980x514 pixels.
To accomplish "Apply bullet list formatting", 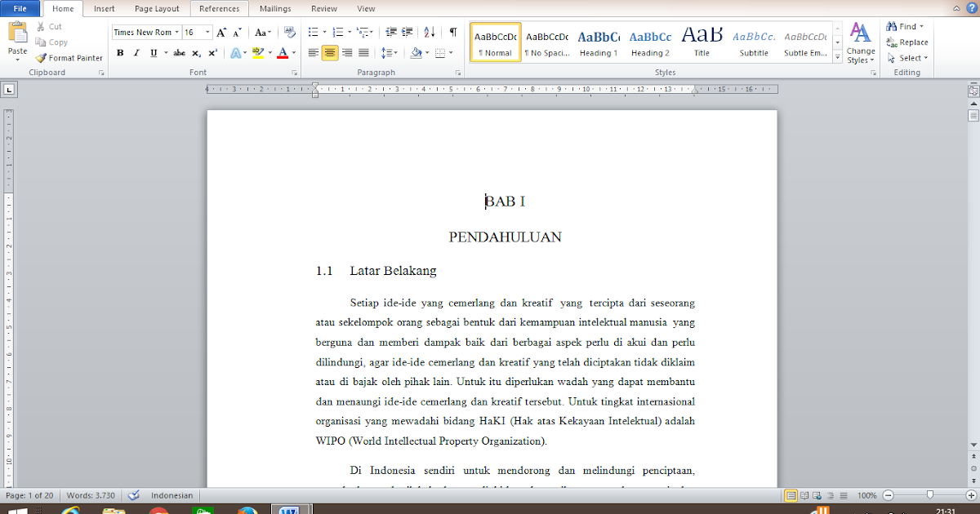I will click(x=313, y=33).
